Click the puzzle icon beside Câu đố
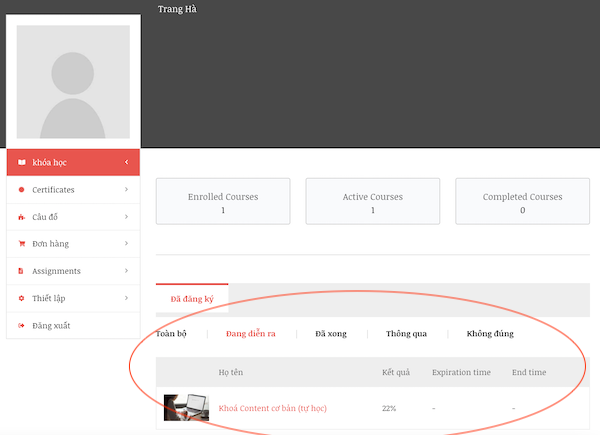This screenshot has width=600, height=435. click(x=21, y=217)
